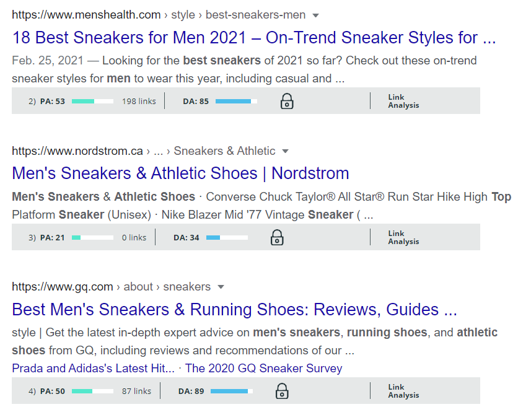Open the Prada and Adidas's Latest Hit sitelink

(93, 368)
